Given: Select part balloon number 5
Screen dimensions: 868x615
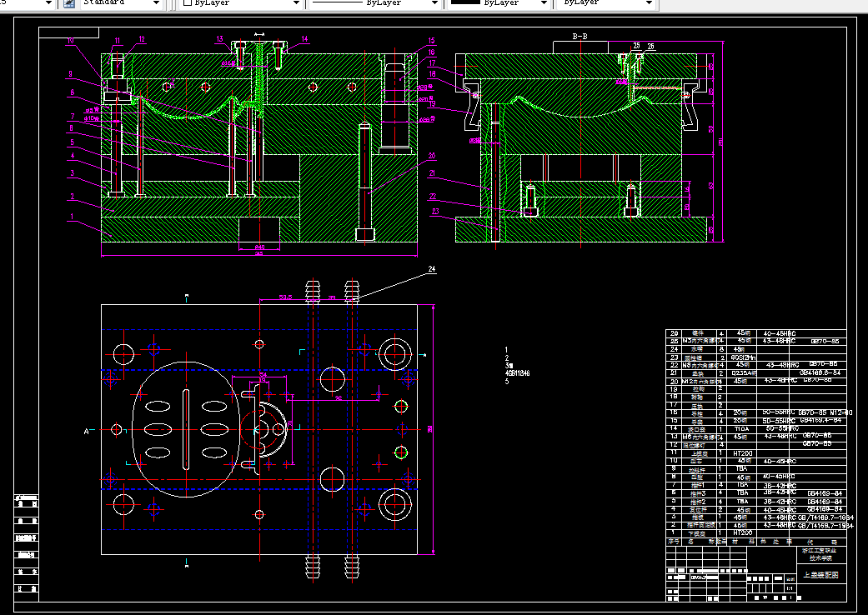Looking at the screenshot, I should tap(72, 142).
